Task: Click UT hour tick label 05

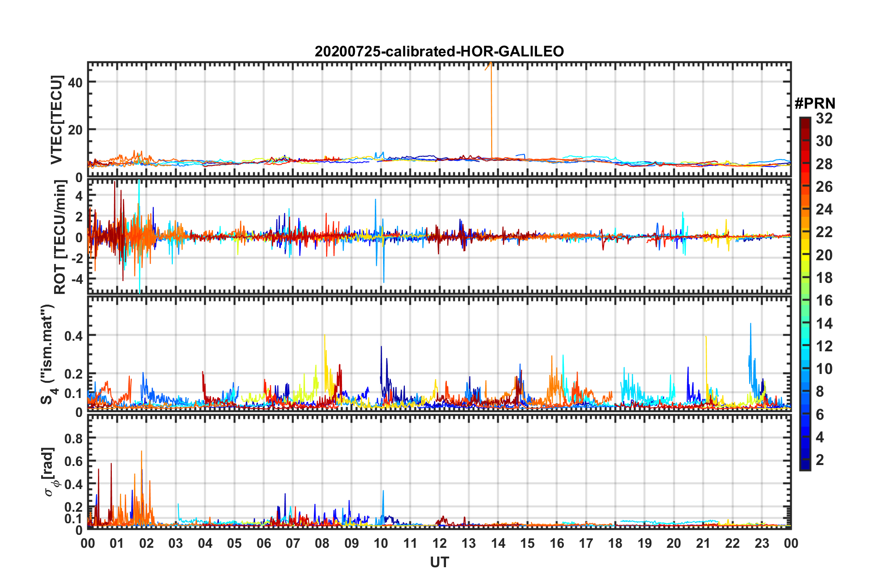Action: point(234,543)
